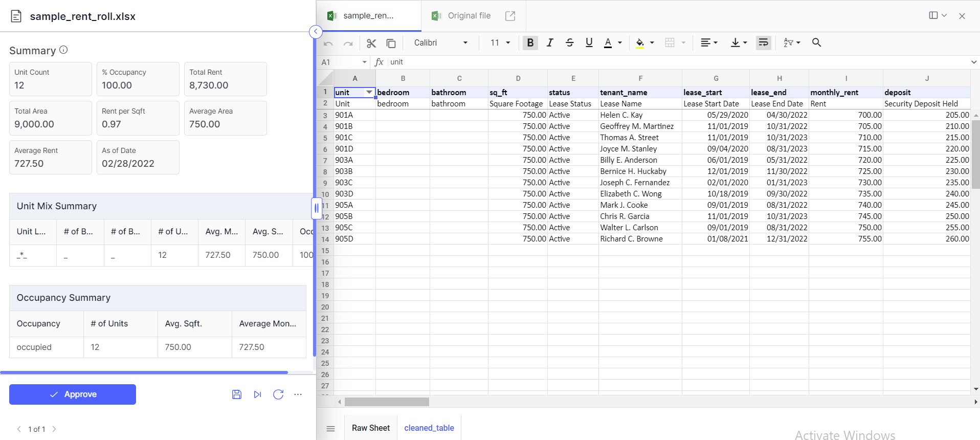Screen dimensions: 980x440
Task: Switch to the Raw Sheet tab
Action: coord(370,428)
